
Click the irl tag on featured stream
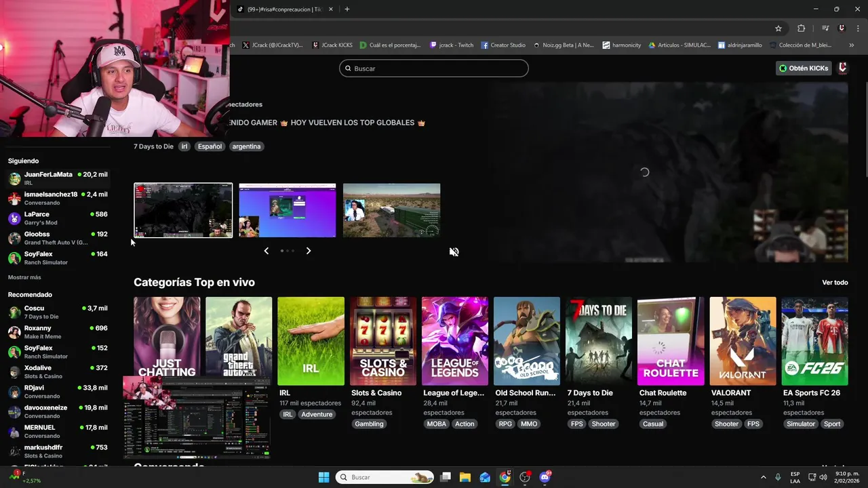pos(184,146)
